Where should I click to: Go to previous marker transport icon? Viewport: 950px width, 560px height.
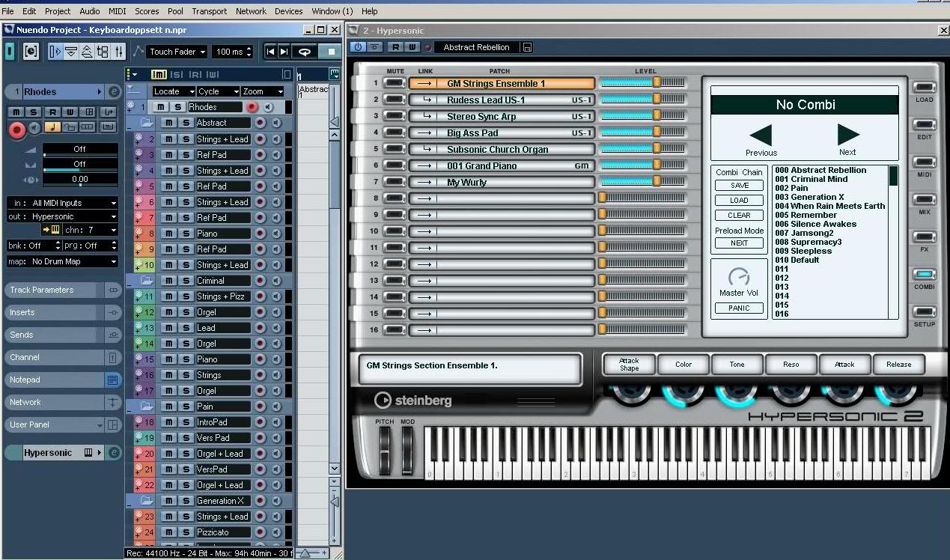coord(271,52)
